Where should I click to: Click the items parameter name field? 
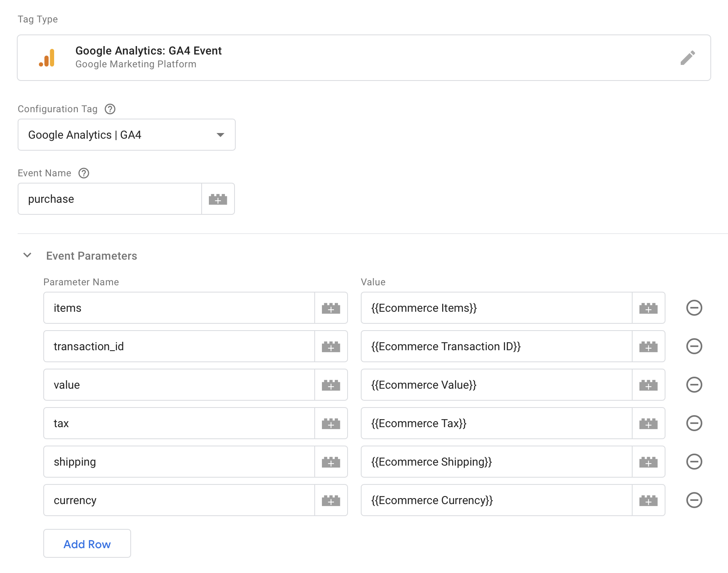[179, 308]
